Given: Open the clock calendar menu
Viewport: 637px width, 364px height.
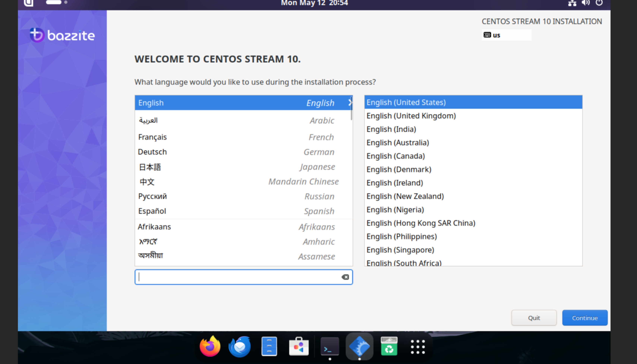Looking at the screenshot, I should (x=314, y=3).
